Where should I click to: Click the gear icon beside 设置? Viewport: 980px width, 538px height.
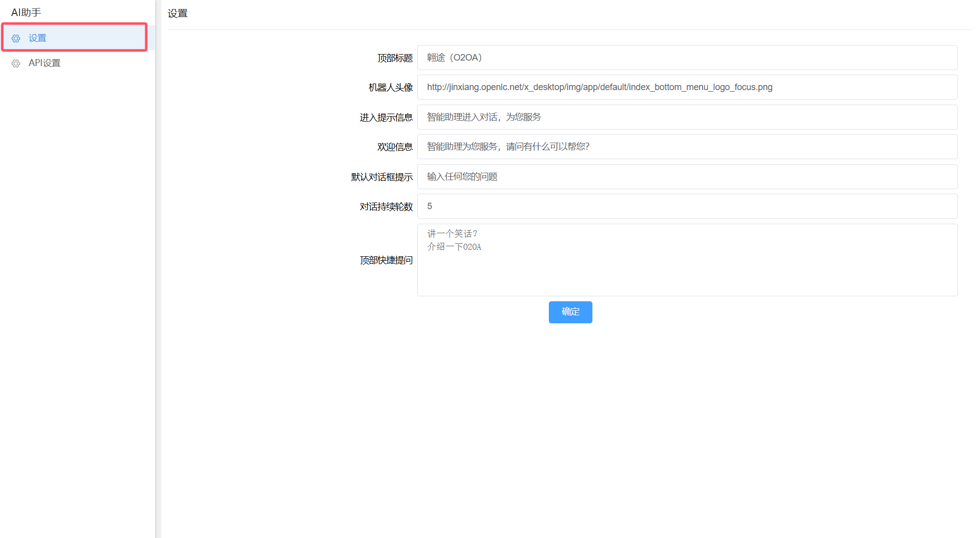coord(16,39)
